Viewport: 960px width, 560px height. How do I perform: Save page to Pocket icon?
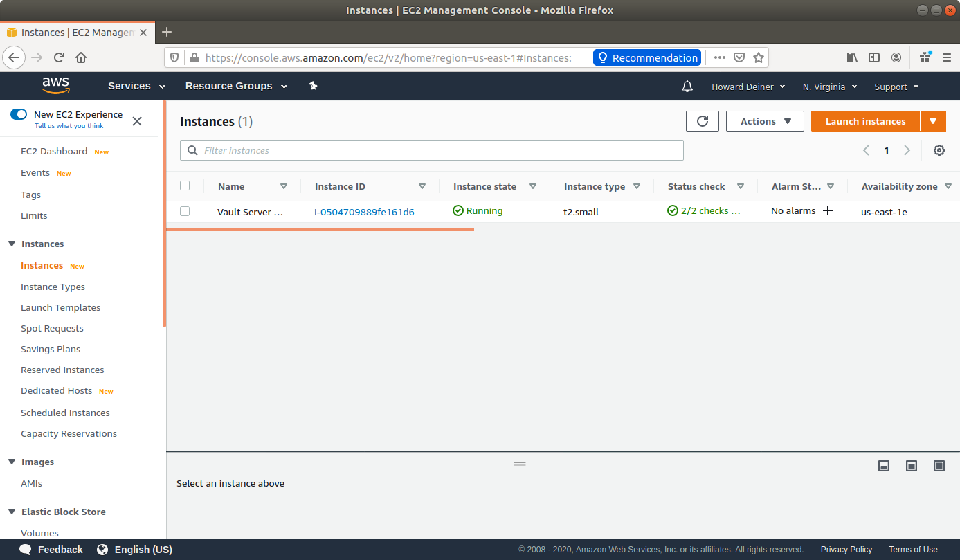739,57
